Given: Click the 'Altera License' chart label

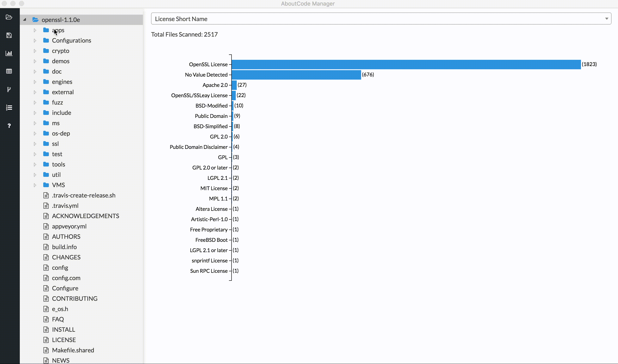Looking at the screenshot, I should (212, 209).
